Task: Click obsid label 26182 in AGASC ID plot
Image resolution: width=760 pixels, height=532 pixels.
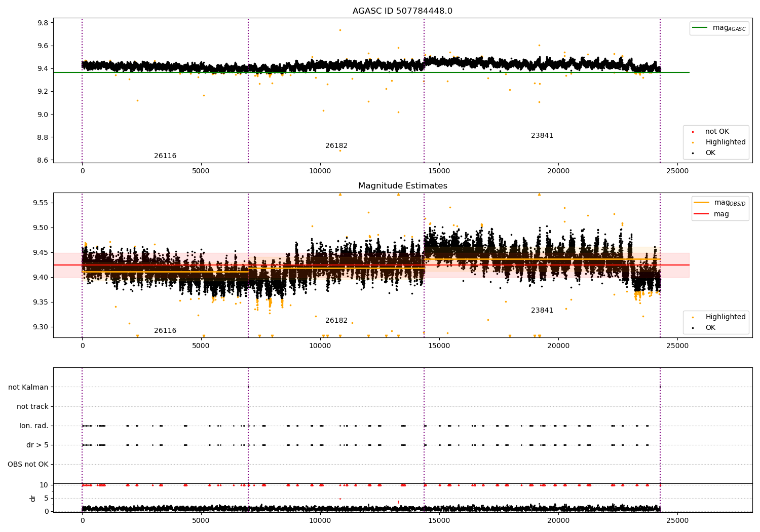Action: [x=336, y=146]
